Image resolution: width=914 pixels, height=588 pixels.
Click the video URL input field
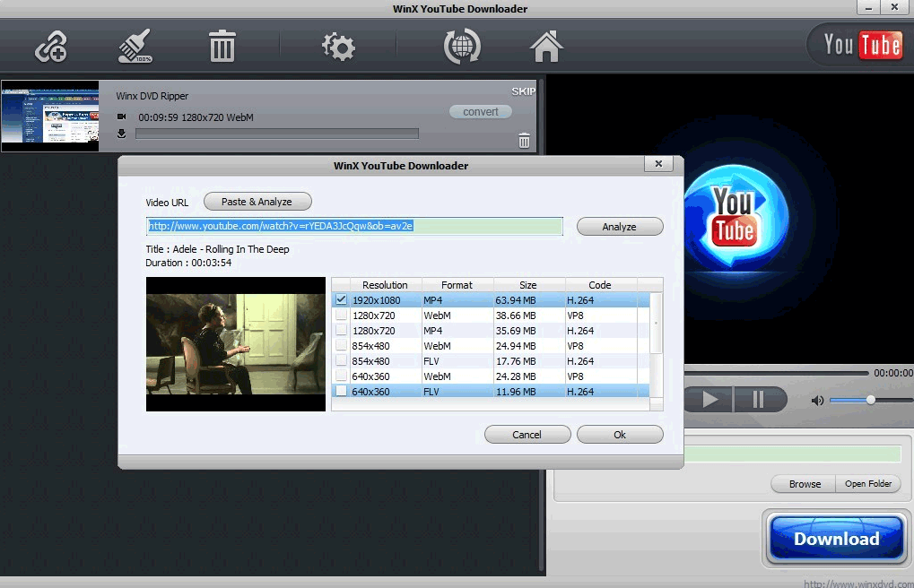tap(354, 226)
